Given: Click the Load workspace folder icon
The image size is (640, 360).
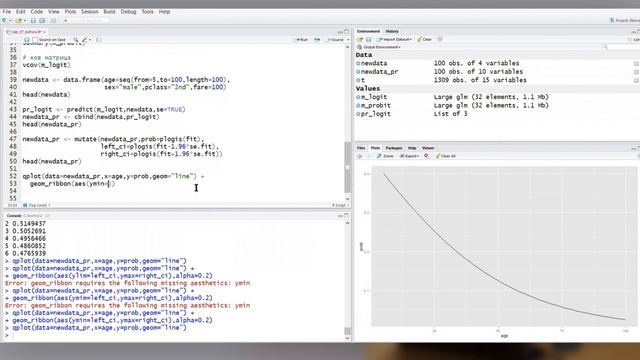Looking at the screenshot, I should pyautogui.click(x=360, y=40).
